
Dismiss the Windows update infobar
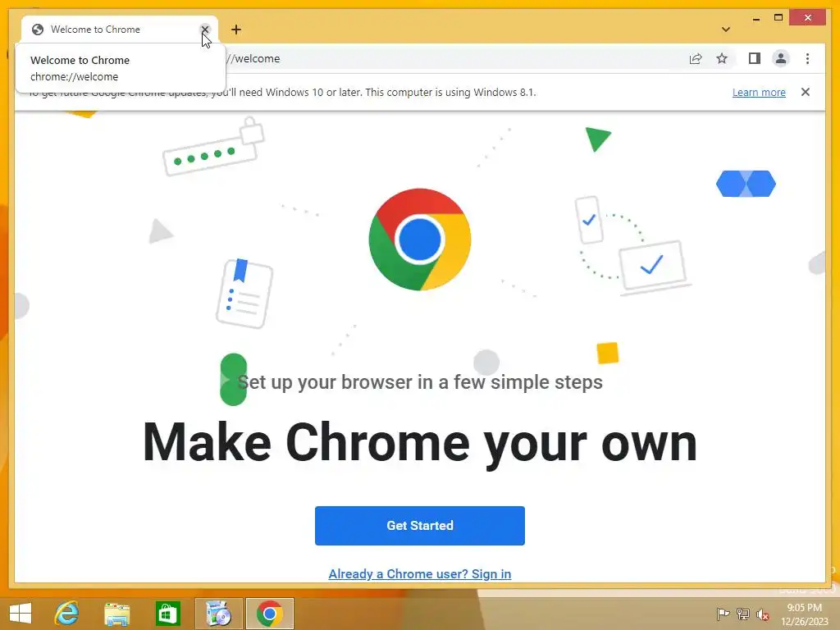(806, 92)
